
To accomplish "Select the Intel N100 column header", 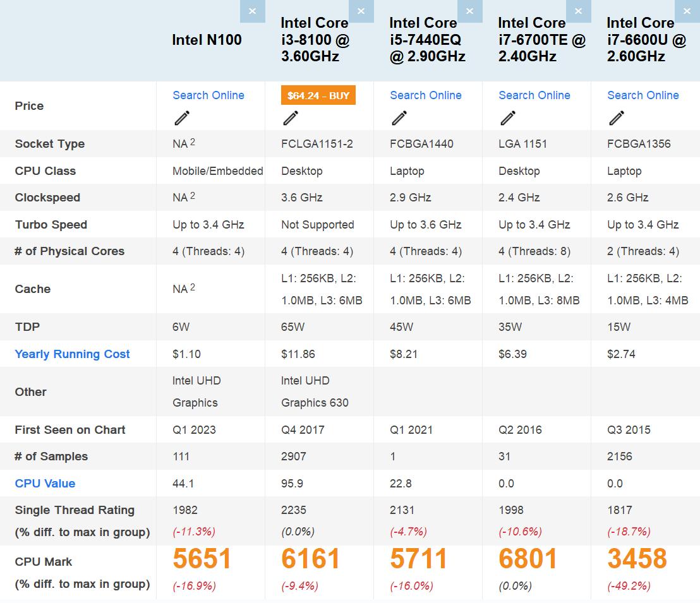I will [x=206, y=39].
